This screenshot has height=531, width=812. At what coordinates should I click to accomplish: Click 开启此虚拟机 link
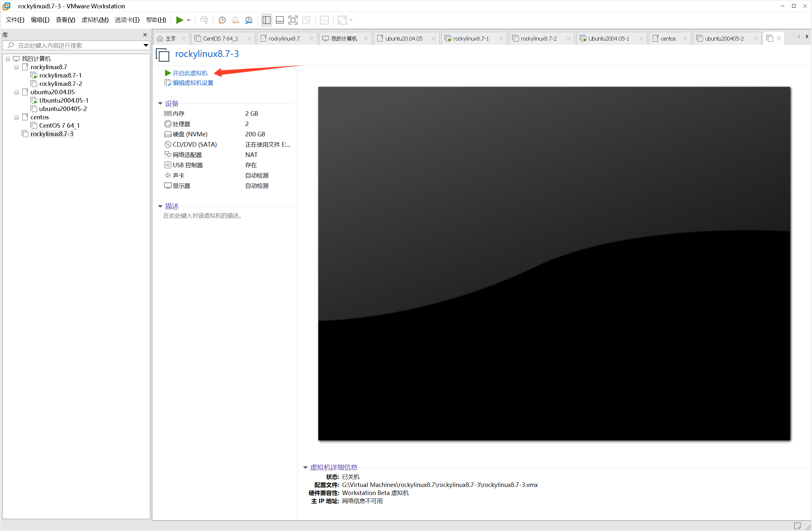[190, 73]
